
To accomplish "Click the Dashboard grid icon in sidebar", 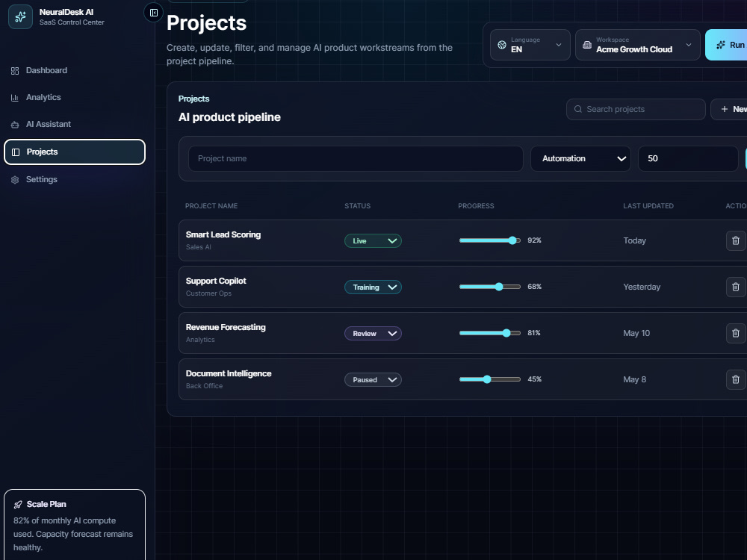I will click(x=15, y=71).
